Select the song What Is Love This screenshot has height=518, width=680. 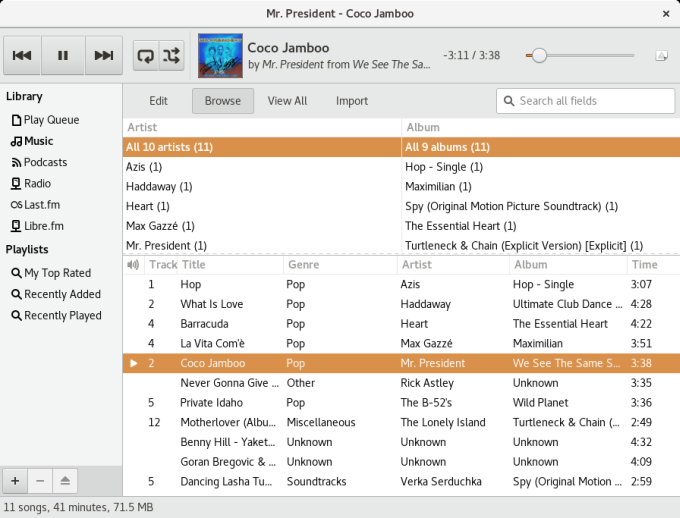point(402,304)
